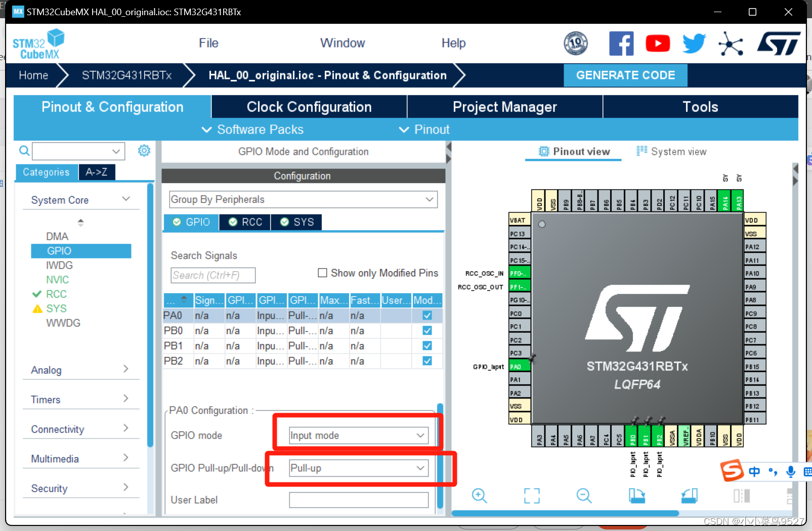
Task: Select IWDG in System Core list
Action: (60, 265)
